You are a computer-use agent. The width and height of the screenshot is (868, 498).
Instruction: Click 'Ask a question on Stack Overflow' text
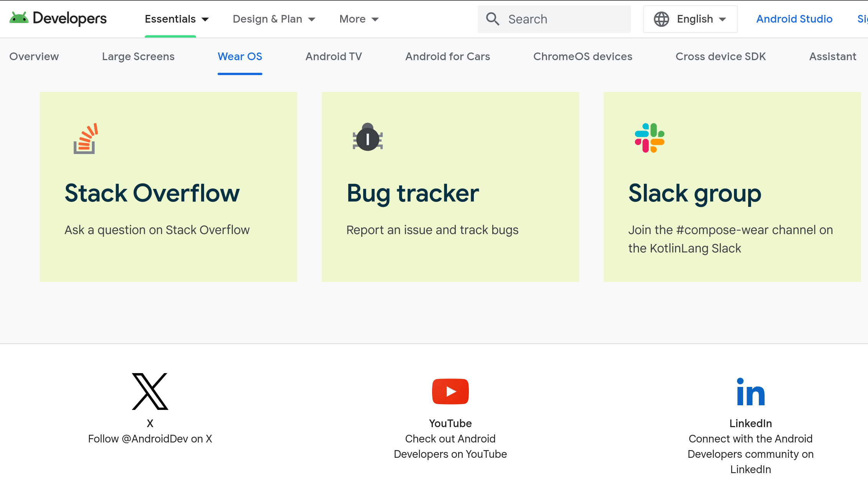157,230
